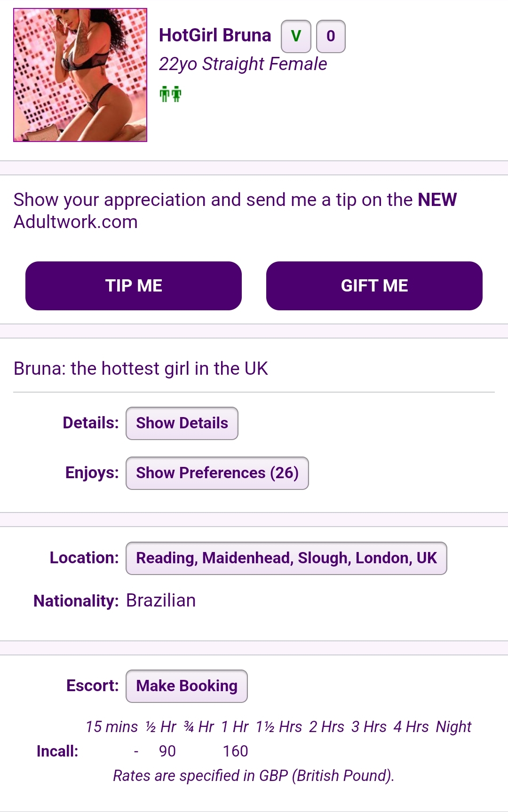This screenshot has width=508, height=812.
Task: Open the HotGirl Bruna profile name
Action: point(215,35)
